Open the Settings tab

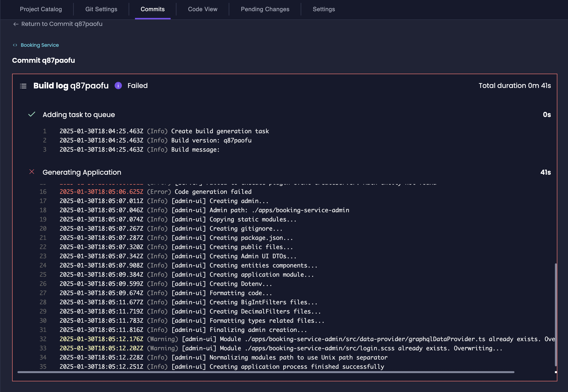pyautogui.click(x=323, y=9)
